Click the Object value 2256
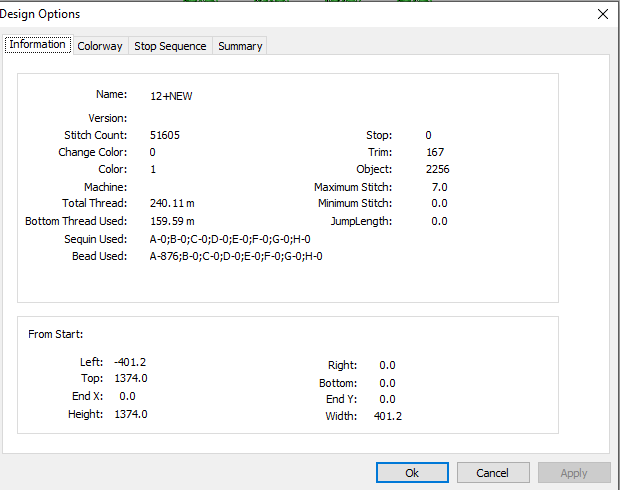Screen dimensions: 620x490 pyautogui.click(x=437, y=169)
